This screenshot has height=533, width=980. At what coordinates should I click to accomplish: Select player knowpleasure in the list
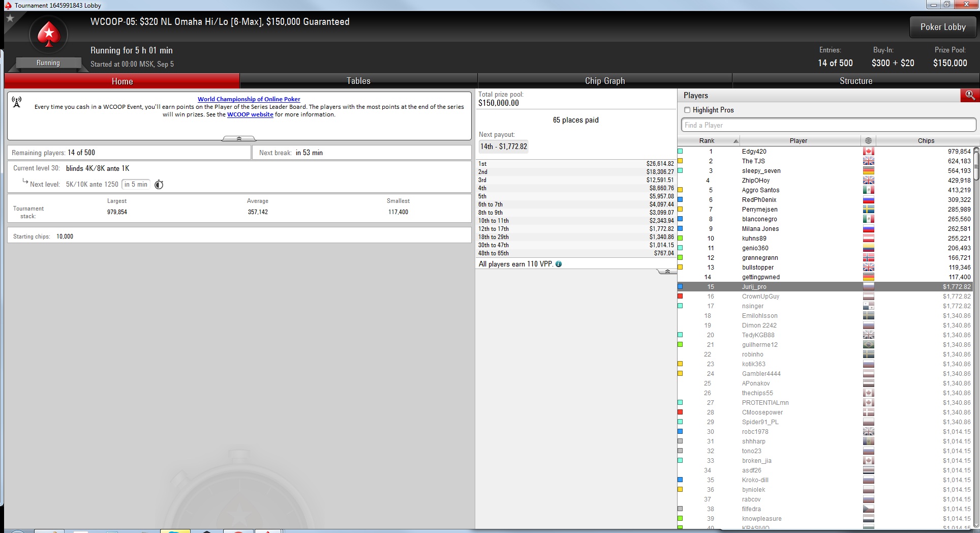coord(825,519)
